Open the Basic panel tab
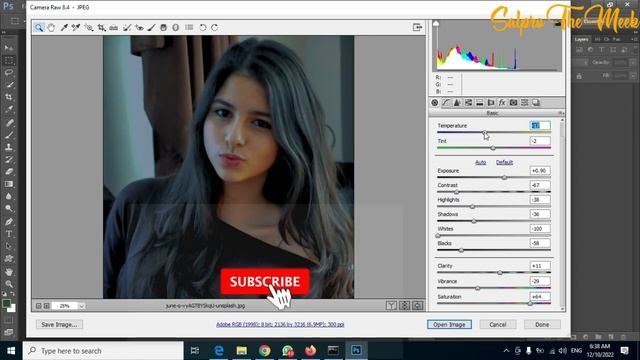Image resolution: width=640 pixels, height=360 pixels. (x=435, y=103)
